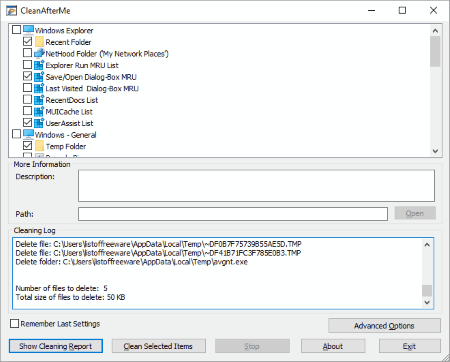Screen dimensions: 450x362
Task: Select the Windows Explorer tree label
Action: click(64, 30)
